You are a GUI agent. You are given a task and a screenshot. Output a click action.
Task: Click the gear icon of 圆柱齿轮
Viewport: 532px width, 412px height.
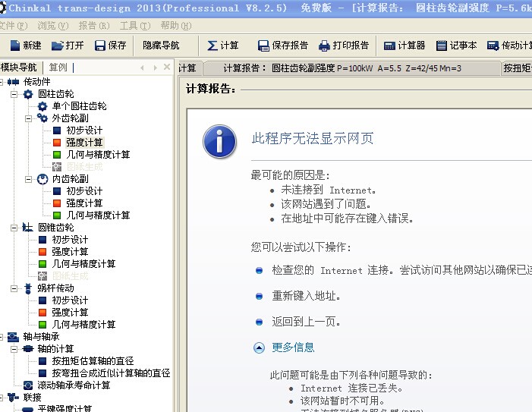click(28, 94)
